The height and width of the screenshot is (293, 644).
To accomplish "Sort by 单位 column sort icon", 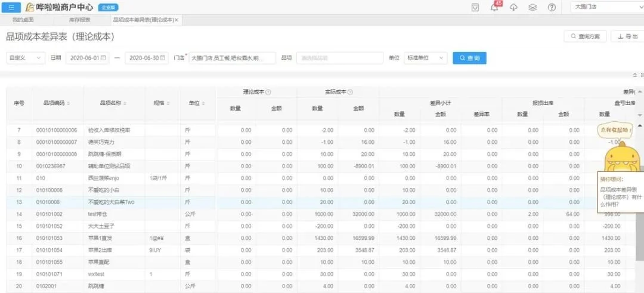I will (204, 104).
